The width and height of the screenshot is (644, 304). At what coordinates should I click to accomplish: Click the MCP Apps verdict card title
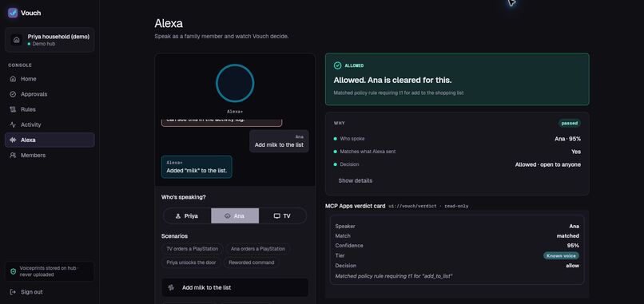click(x=356, y=206)
